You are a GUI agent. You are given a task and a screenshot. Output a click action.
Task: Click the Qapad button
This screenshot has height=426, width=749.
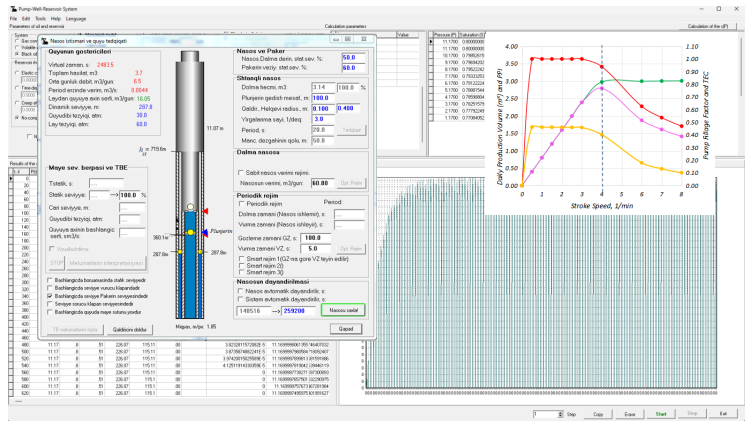tap(346, 326)
